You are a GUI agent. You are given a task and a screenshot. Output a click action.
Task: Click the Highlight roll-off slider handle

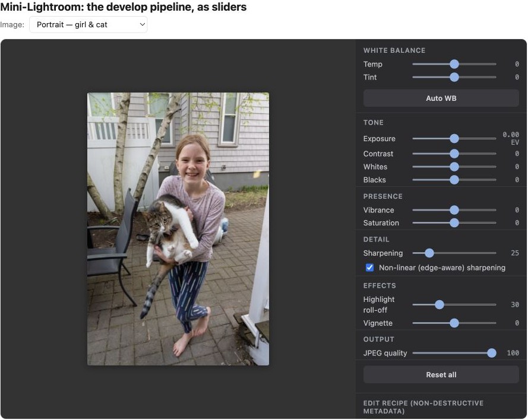coord(439,305)
